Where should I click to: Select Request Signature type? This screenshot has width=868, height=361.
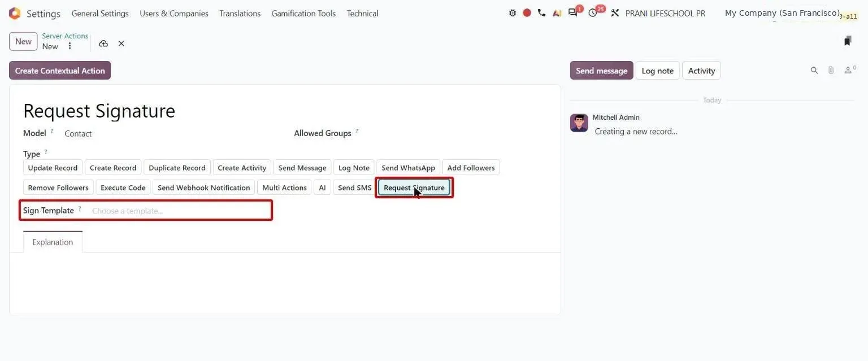pyautogui.click(x=414, y=188)
